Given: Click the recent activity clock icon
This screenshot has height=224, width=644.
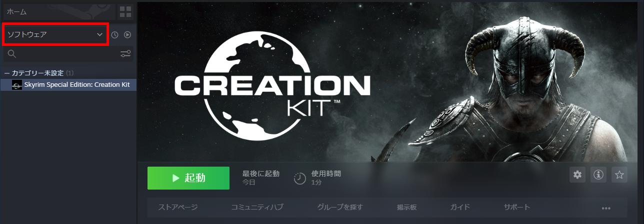Looking at the screenshot, I should 115,35.
